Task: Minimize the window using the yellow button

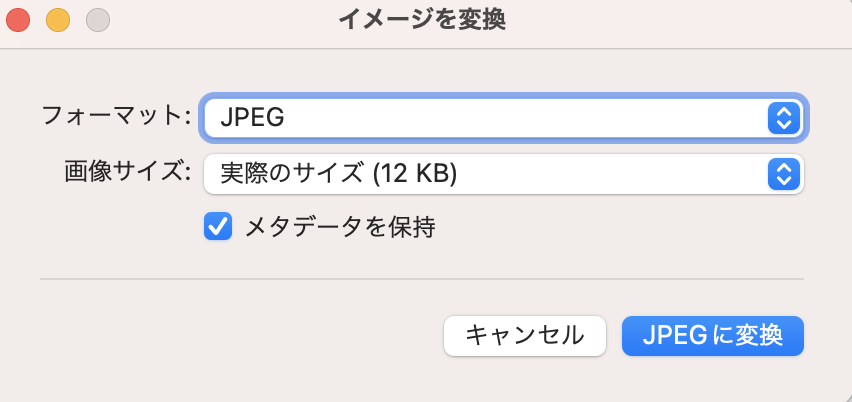Action: coord(58,19)
